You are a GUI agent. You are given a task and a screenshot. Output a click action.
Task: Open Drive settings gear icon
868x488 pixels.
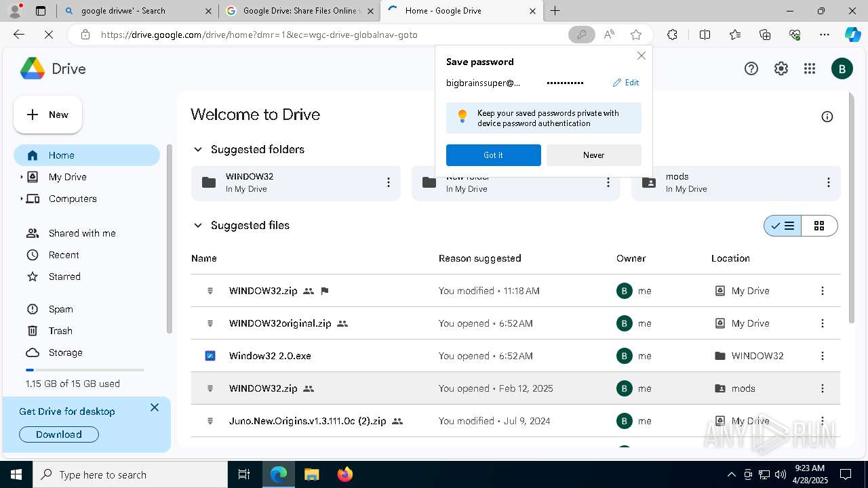(781, 68)
